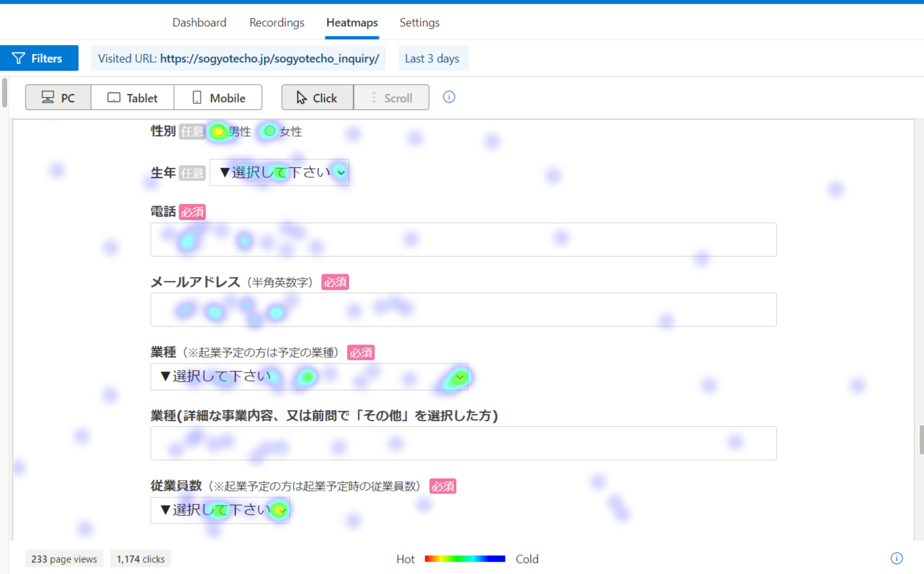This screenshot has height=574, width=924.
Task: Go to the Recordings tab
Action: pyautogui.click(x=277, y=22)
